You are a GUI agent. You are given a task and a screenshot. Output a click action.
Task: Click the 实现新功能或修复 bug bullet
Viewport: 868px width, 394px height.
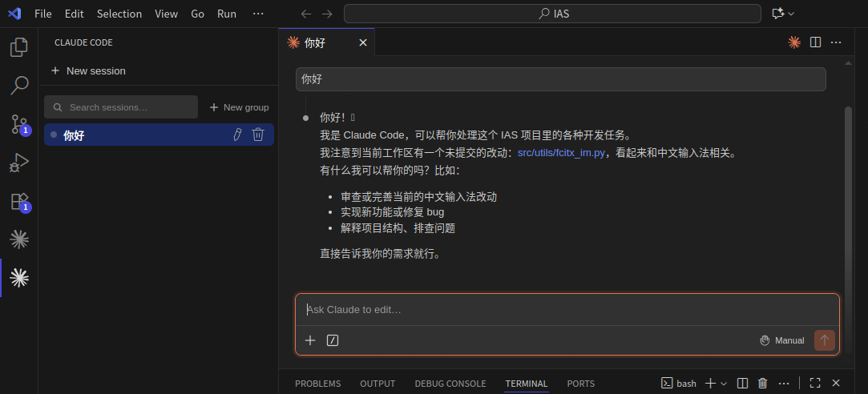[x=393, y=212]
